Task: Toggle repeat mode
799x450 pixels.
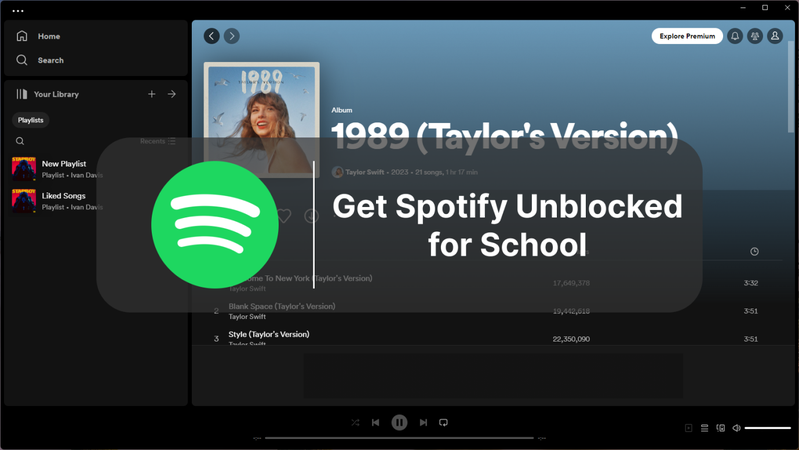Action: [x=443, y=422]
